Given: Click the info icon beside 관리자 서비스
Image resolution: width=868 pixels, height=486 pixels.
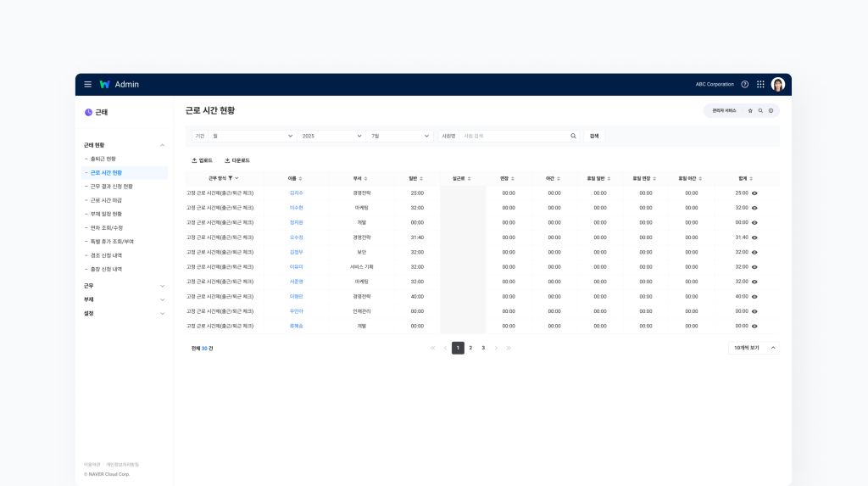Looking at the screenshot, I should pyautogui.click(x=771, y=111).
